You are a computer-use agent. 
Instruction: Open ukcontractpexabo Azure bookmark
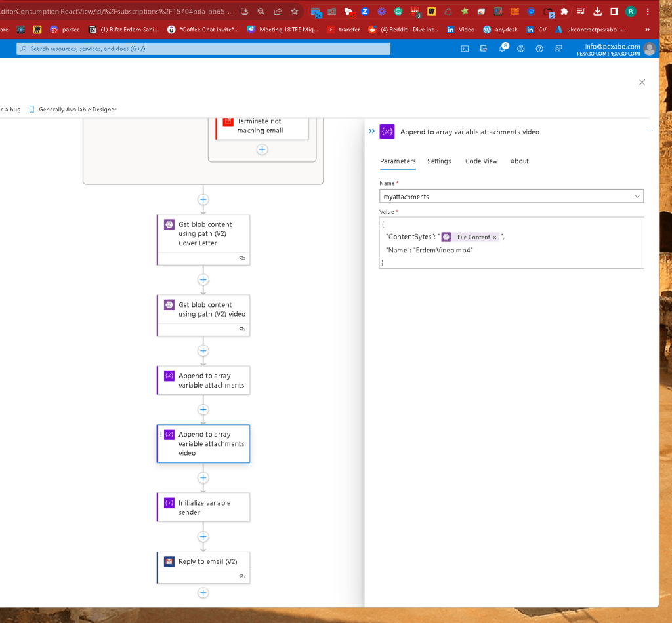[x=591, y=30]
